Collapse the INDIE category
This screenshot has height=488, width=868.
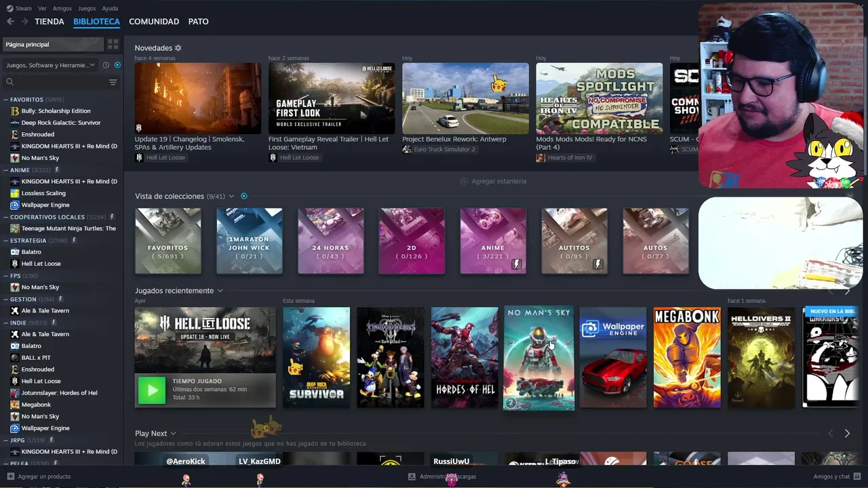coord(6,323)
